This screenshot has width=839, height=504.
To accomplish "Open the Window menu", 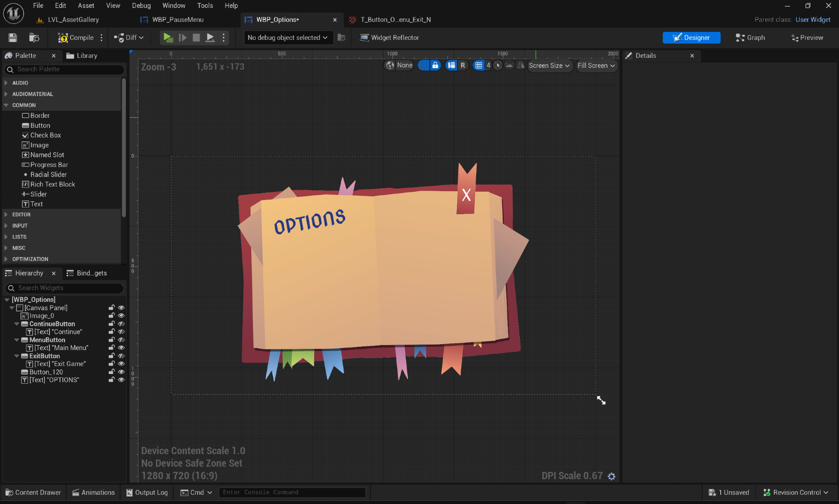I will click(x=174, y=5).
